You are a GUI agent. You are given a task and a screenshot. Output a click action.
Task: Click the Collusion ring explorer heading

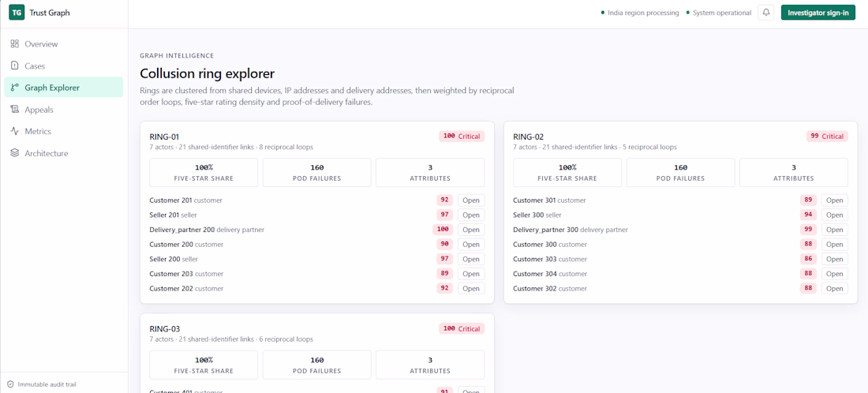pos(207,73)
